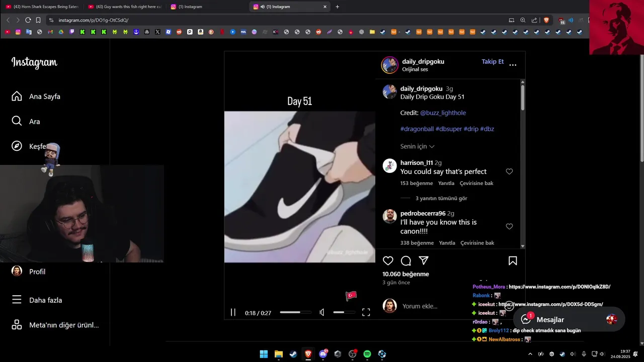Viewport: 644px width, 362px height.
Task: Like harrison_l11's comment
Action: [509, 171]
